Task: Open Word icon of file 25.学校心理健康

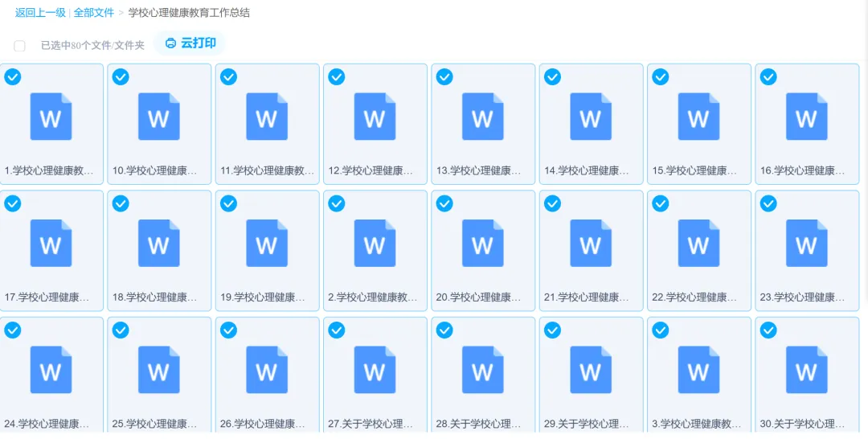Action: tap(159, 370)
